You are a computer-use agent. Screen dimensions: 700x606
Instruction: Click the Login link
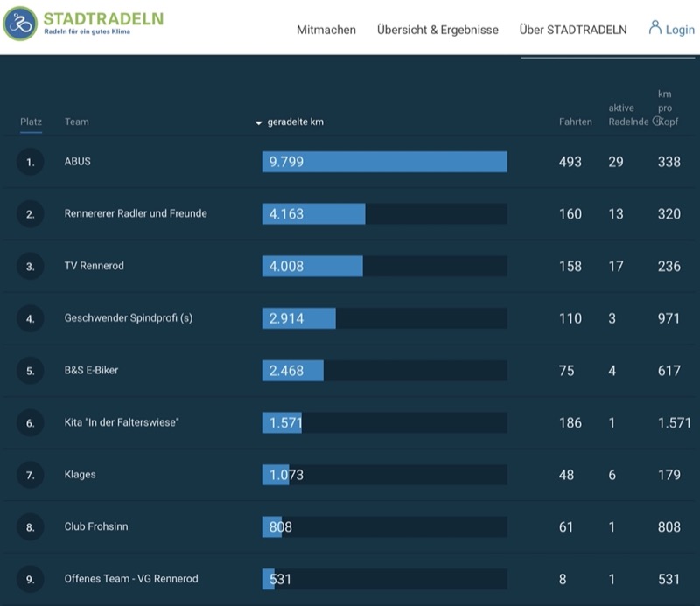[x=680, y=30]
